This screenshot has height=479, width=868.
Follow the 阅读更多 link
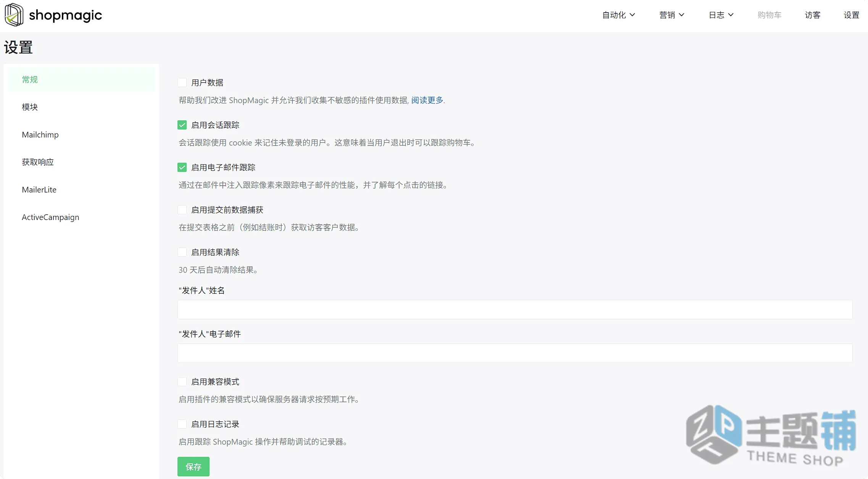[x=427, y=100]
